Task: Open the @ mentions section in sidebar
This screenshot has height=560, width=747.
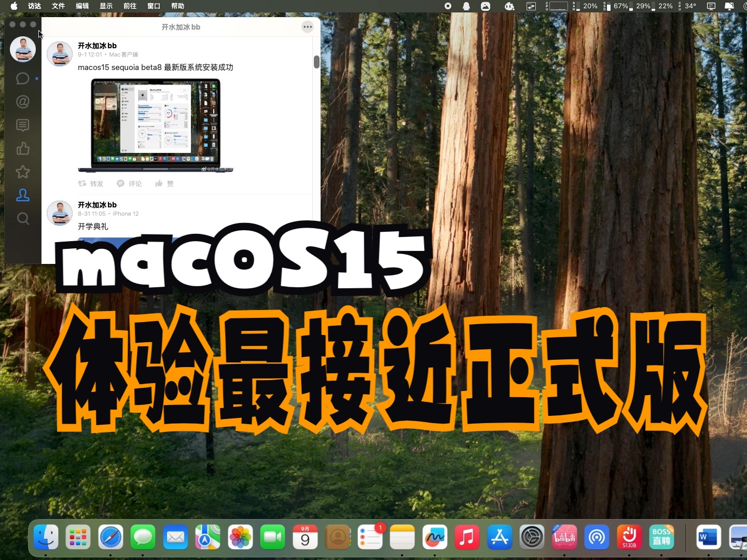Action: (22, 102)
